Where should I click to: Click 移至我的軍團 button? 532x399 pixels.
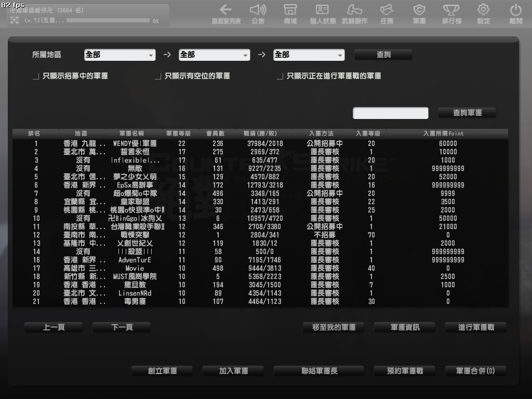click(334, 327)
